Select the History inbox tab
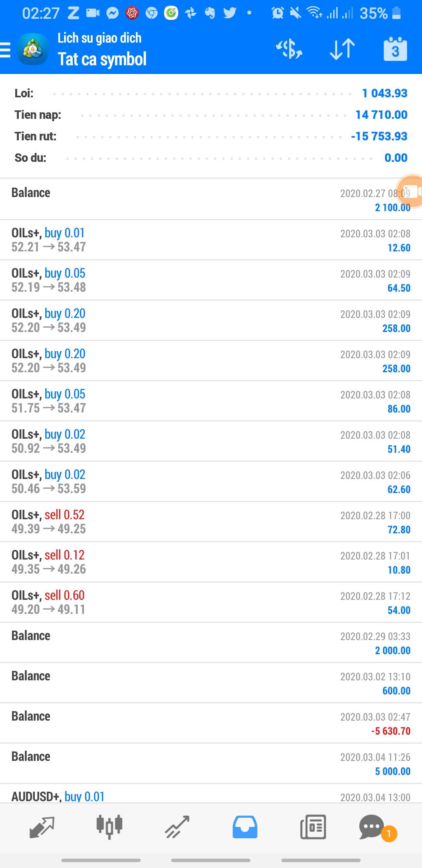Image resolution: width=422 pixels, height=868 pixels. [x=245, y=827]
